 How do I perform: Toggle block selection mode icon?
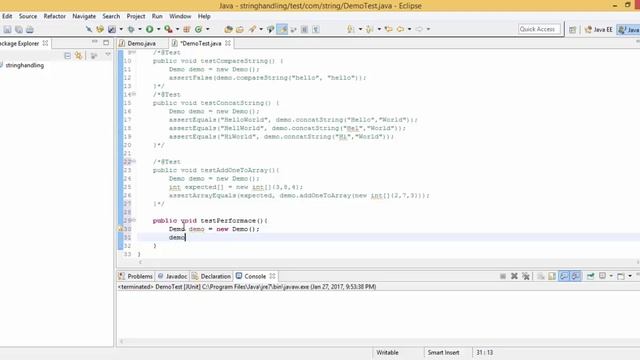coord(304,29)
